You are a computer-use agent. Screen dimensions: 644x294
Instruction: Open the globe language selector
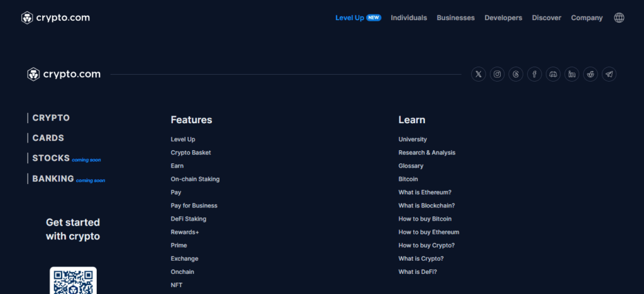[619, 18]
